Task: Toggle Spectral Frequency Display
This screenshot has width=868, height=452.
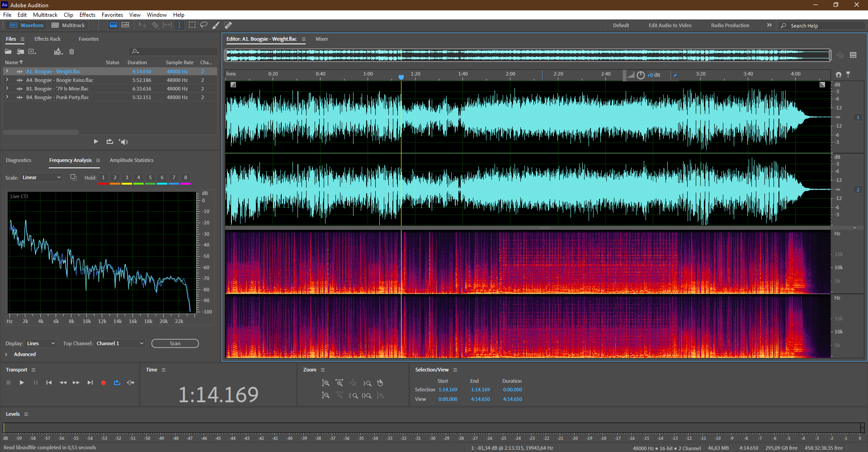Action: click(113, 25)
